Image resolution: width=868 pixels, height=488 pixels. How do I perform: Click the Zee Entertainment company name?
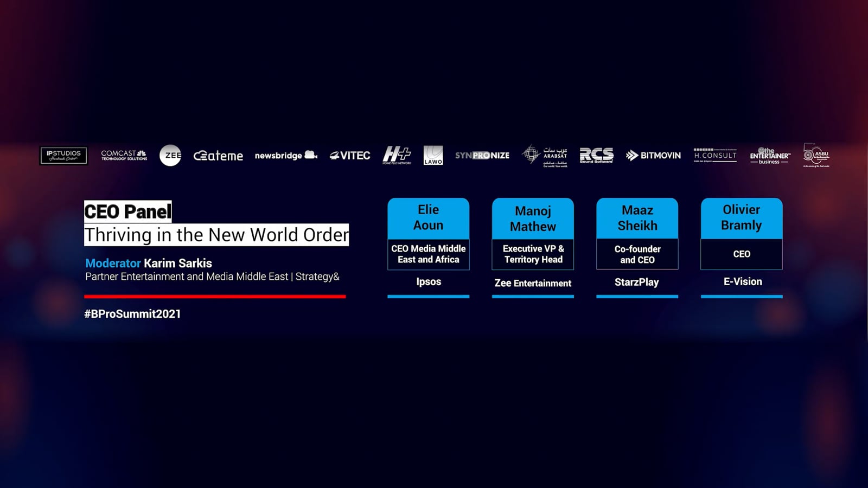tap(533, 283)
